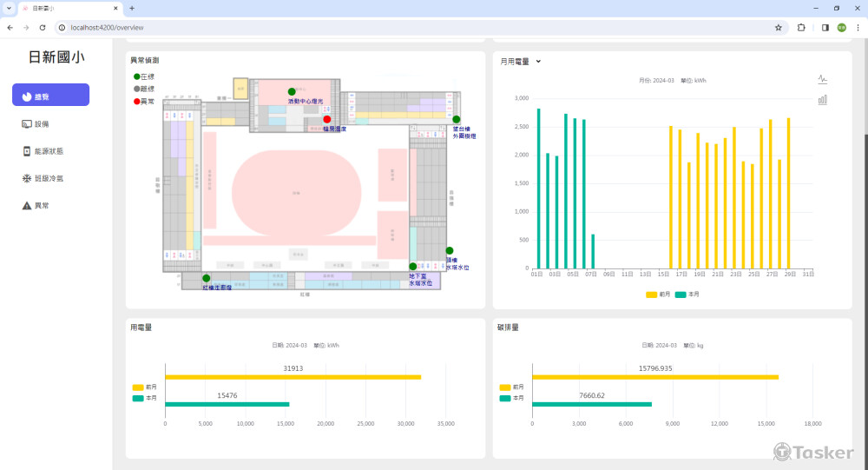Open Chrome three-dot menu

coord(858,27)
